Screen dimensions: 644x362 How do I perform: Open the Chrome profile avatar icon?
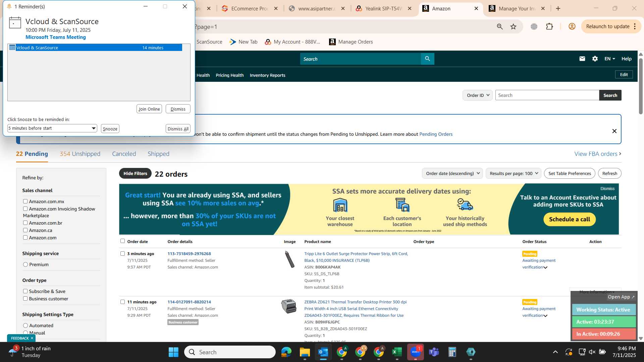pos(572,26)
